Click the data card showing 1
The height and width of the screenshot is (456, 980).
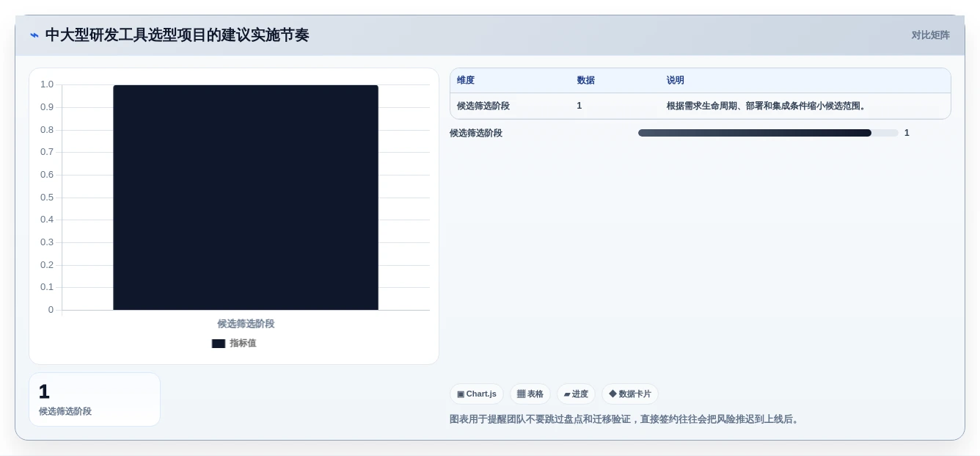tap(95, 399)
